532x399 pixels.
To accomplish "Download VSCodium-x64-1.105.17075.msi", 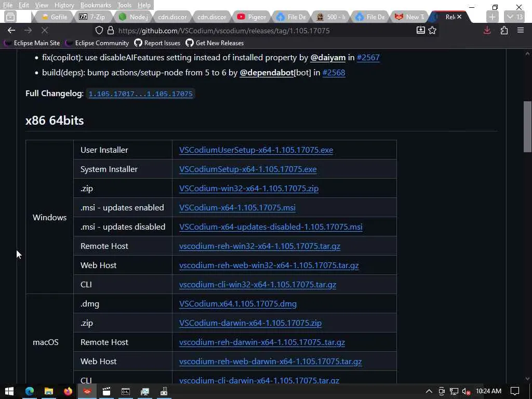I will [x=237, y=208].
